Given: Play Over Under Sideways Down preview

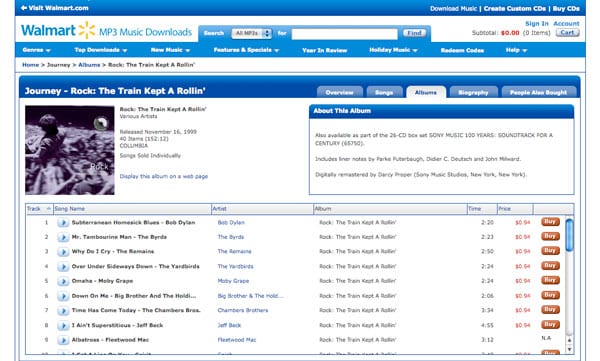Looking at the screenshot, I should tap(63, 266).
